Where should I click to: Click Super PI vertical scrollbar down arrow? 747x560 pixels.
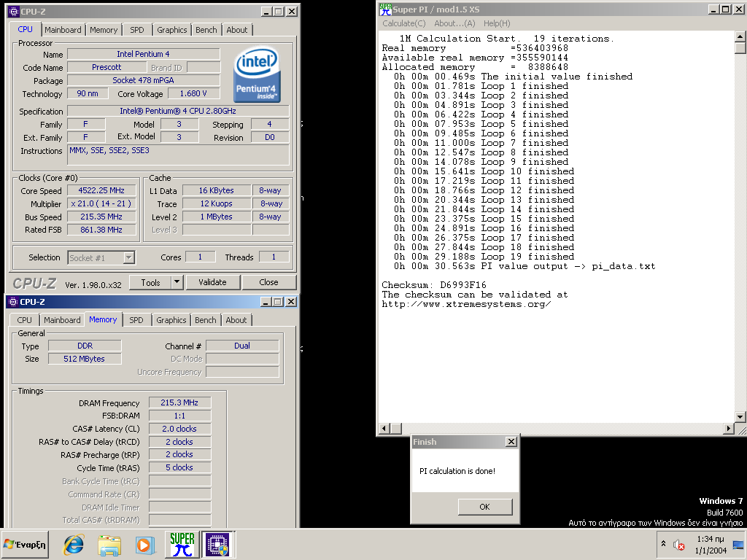(740, 417)
